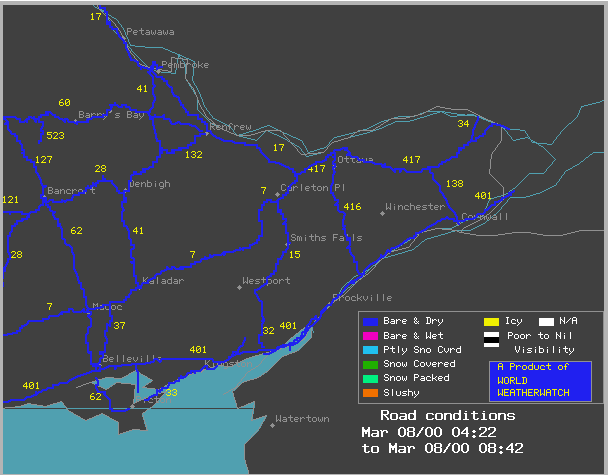This screenshot has width=608, height=475.
Task: Click the Winchester city marker dot
Action: coord(382,212)
